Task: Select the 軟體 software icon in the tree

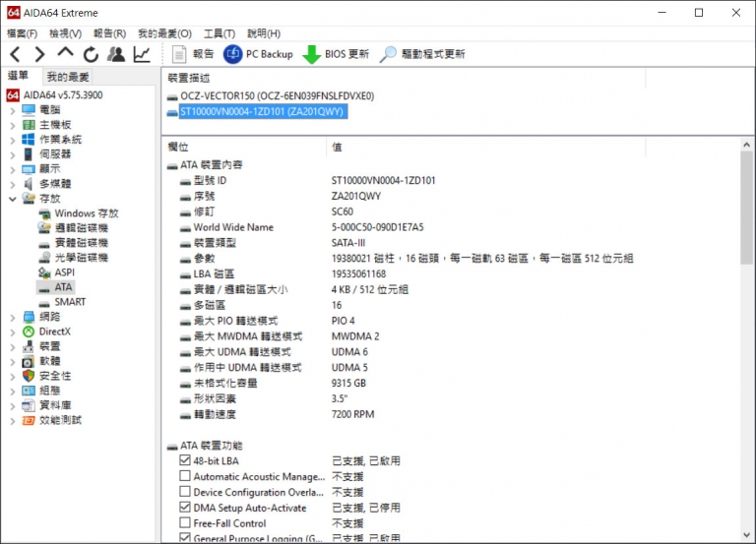Action: click(29, 361)
